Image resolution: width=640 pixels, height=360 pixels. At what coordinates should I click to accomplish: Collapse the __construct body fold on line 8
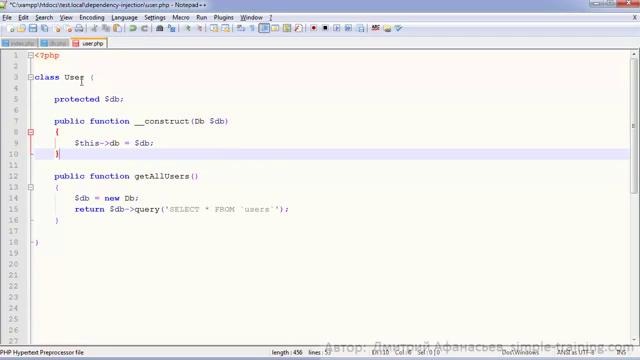[31, 132]
